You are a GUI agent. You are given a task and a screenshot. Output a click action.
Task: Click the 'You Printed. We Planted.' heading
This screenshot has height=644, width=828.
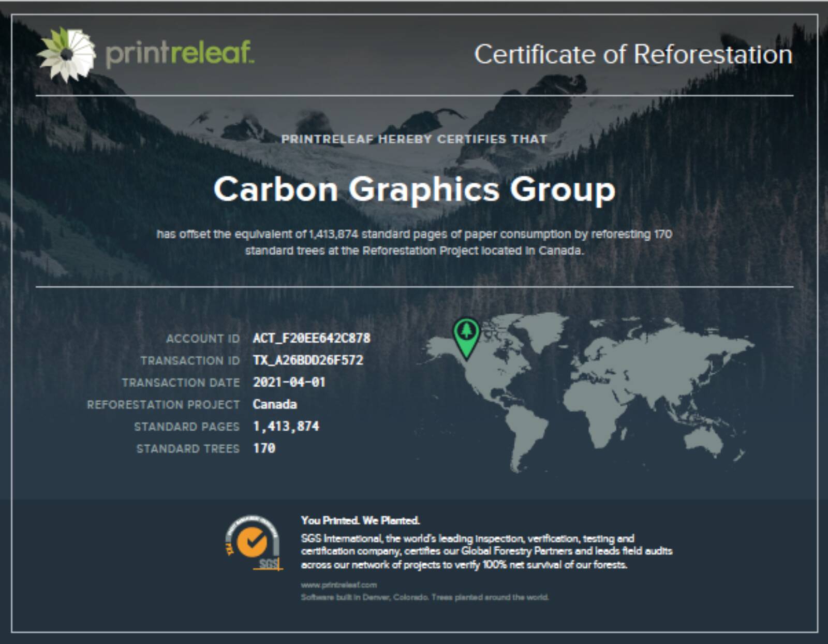361,521
